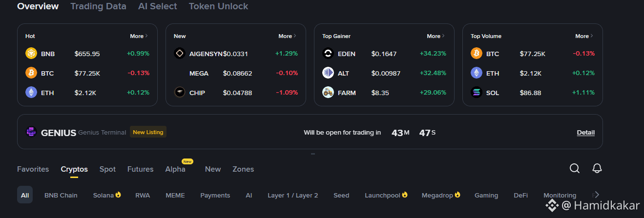This screenshot has height=218, width=644.
Task: Click the GENIUS token logo
Action: click(31, 132)
